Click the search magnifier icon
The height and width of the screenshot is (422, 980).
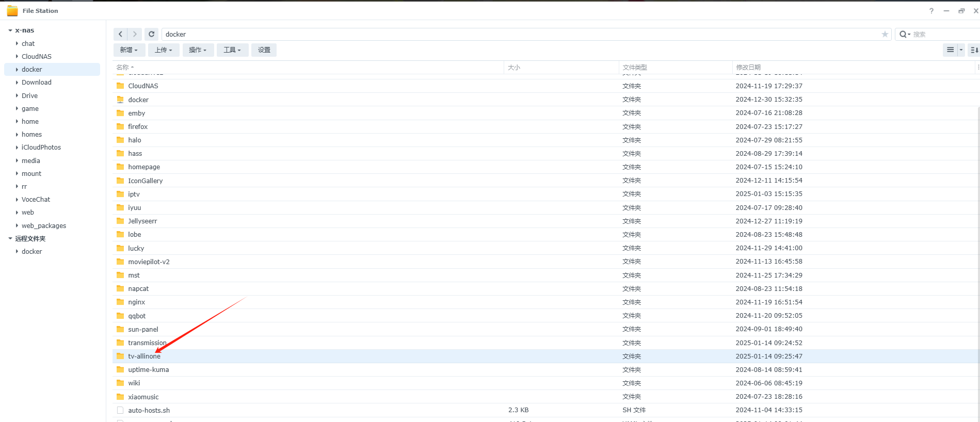(x=903, y=34)
